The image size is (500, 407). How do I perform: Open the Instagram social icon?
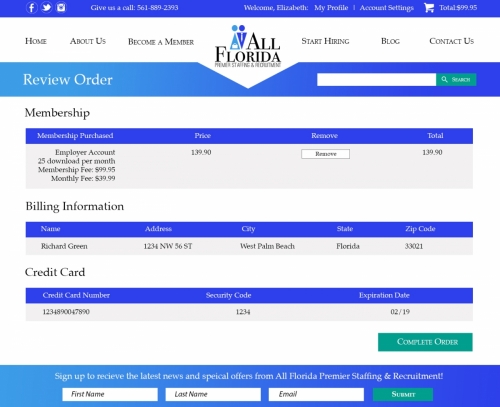61,7
